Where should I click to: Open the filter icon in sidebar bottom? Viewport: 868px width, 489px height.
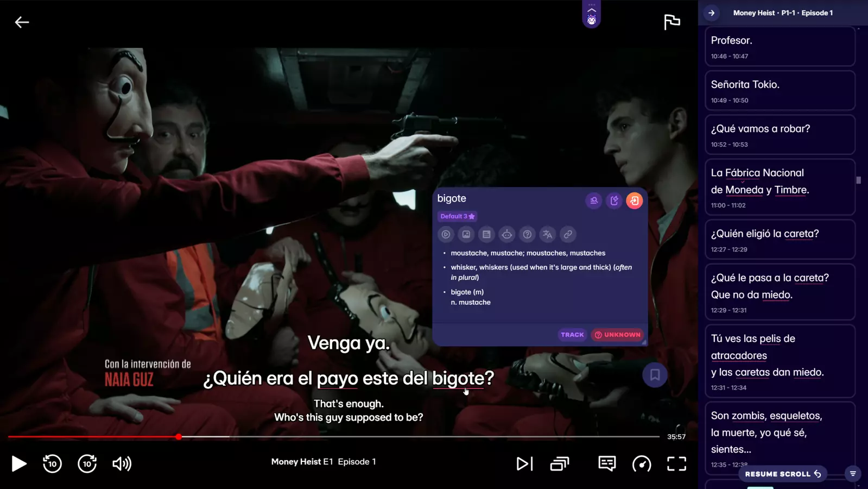853,474
